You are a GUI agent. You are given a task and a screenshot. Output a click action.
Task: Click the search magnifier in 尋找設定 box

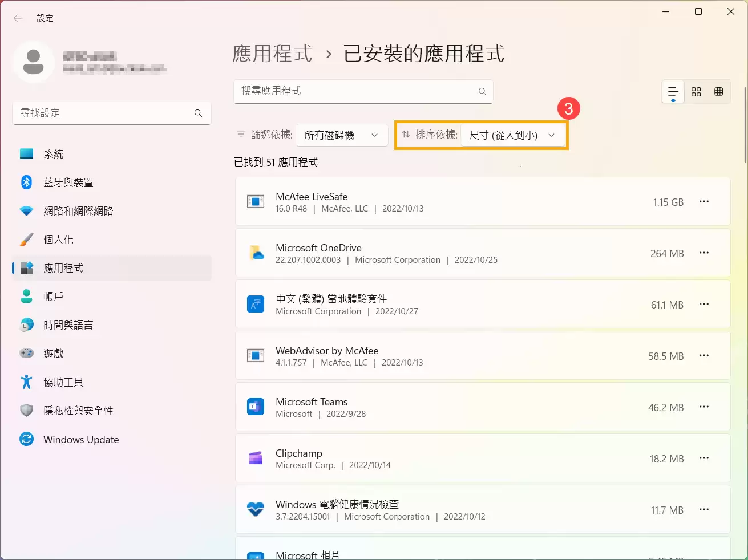click(198, 113)
